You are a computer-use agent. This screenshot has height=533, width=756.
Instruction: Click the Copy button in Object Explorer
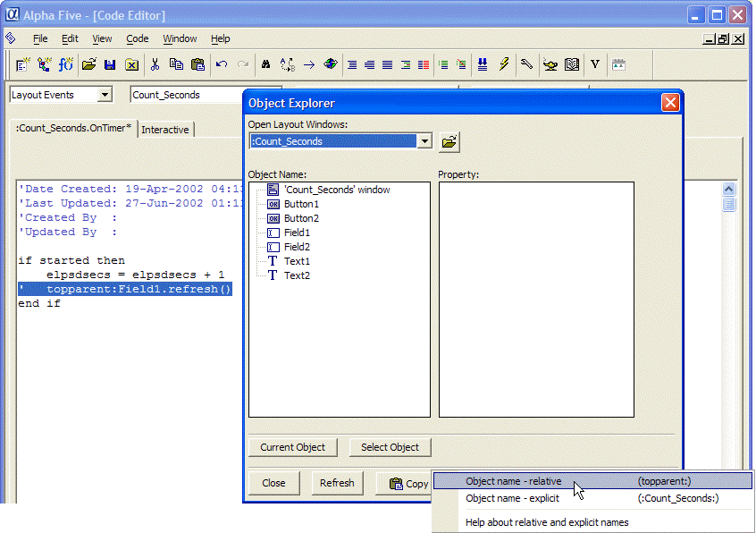pos(404,483)
